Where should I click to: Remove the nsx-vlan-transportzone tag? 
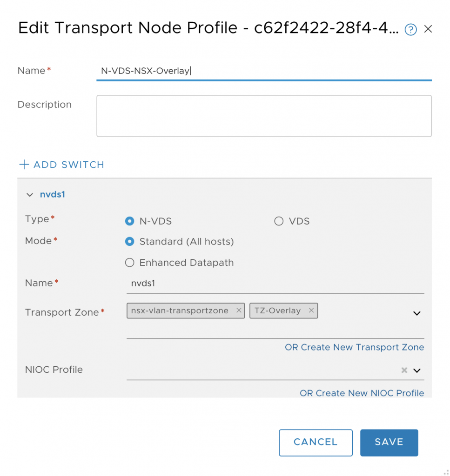239,310
